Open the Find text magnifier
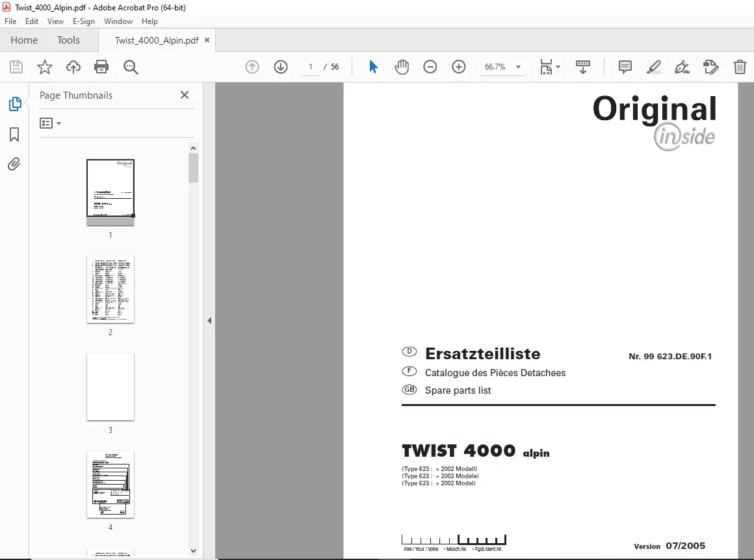Image resolution: width=754 pixels, height=560 pixels. click(131, 67)
